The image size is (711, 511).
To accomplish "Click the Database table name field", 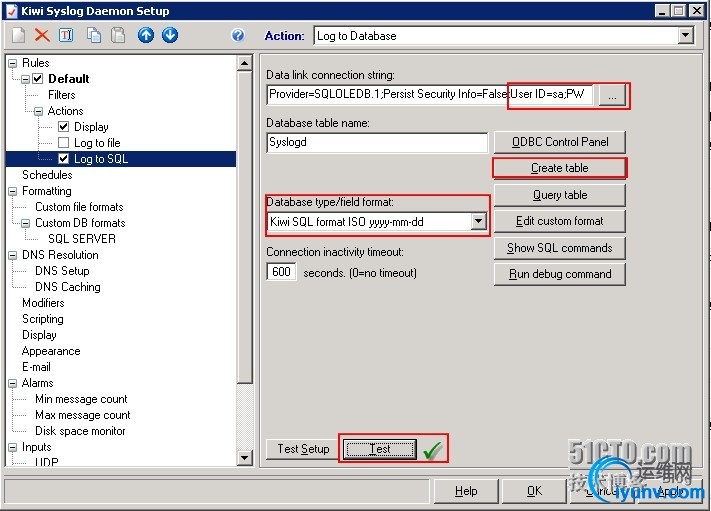I will [377, 142].
